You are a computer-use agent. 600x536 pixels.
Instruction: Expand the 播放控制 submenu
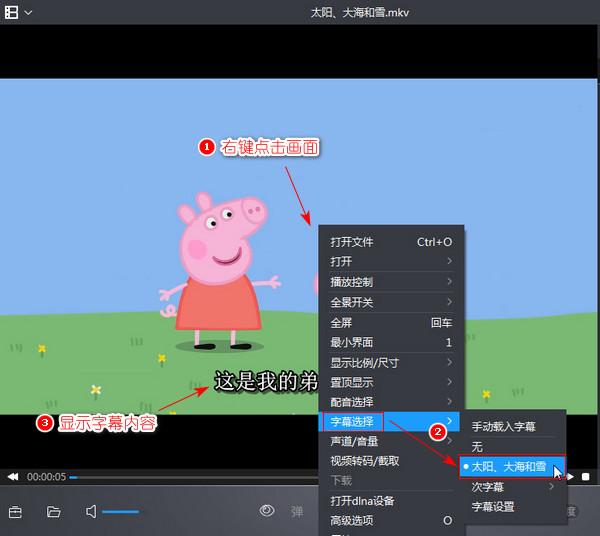tap(391, 282)
